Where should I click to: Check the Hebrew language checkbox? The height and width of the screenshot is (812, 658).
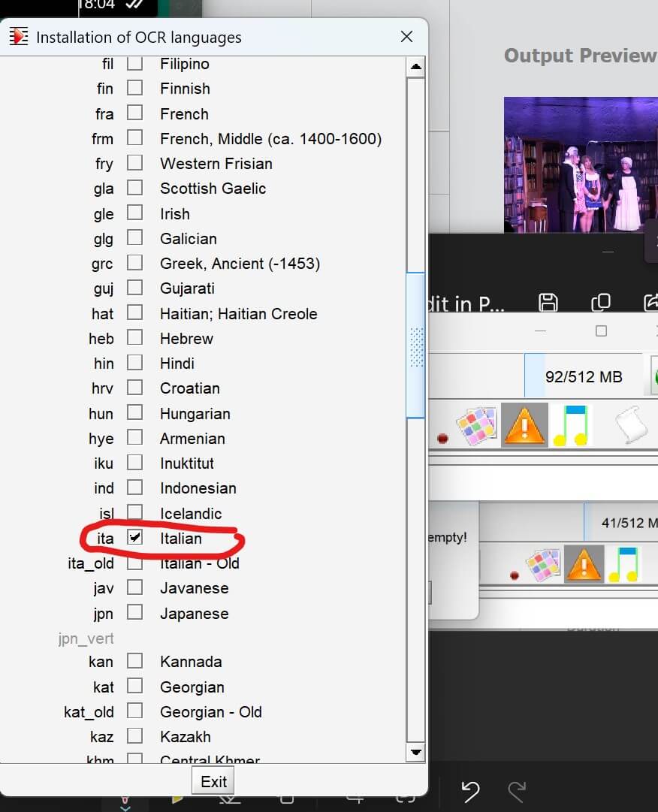[134, 338]
